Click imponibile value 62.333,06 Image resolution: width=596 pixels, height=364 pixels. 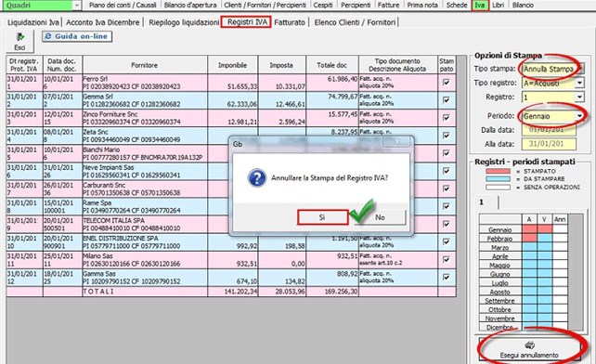pyautogui.click(x=241, y=104)
